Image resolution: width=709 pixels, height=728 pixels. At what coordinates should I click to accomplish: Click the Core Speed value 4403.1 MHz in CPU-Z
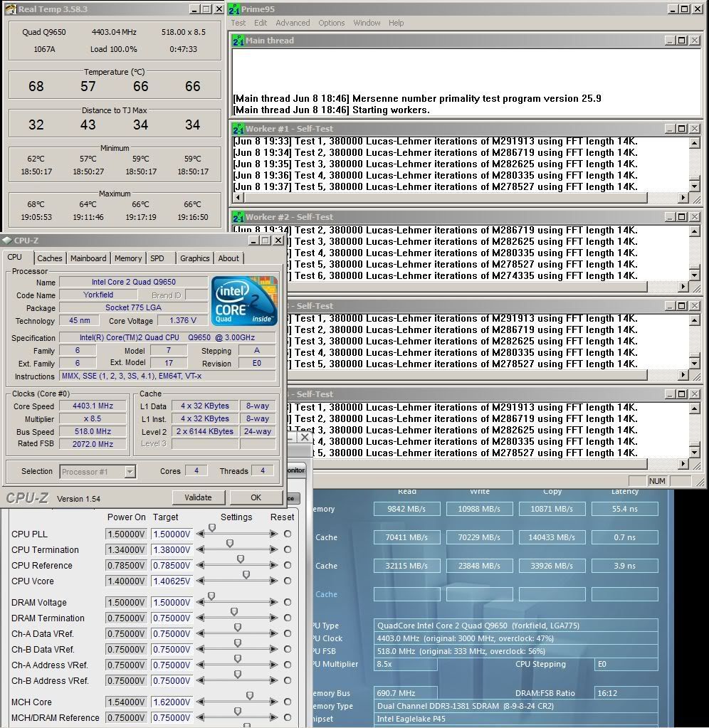point(93,406)
